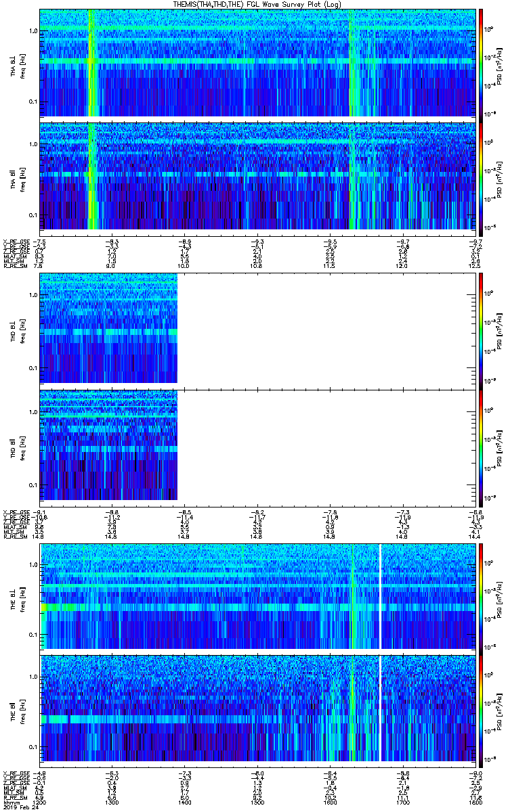Click the white data gap in THE B⊥ panel
508x812 pixels.
pos(381,596)
